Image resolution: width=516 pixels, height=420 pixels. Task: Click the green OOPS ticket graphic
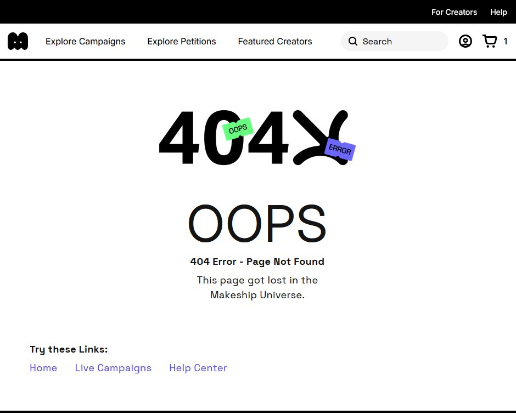pyautogui.click(x=238, y=129)
